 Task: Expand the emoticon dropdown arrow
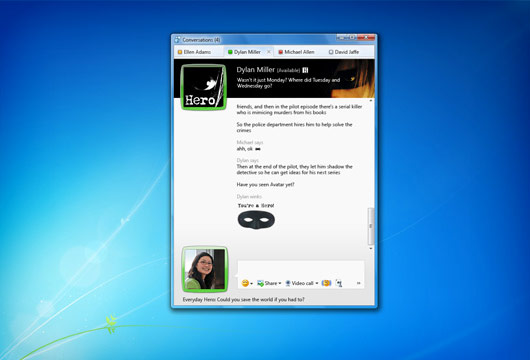251,284
